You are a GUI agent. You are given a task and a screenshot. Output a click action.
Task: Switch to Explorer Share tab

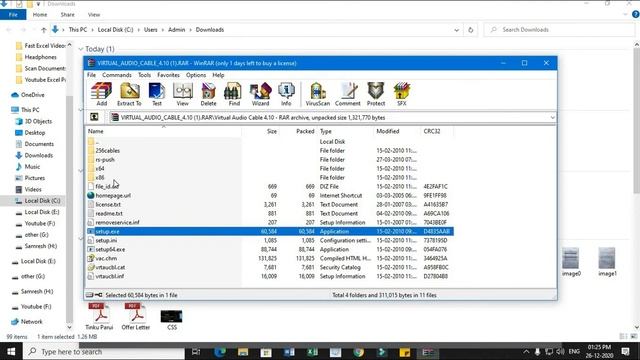[67, 15]
